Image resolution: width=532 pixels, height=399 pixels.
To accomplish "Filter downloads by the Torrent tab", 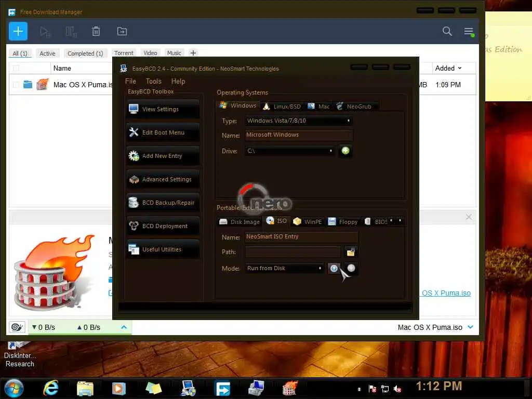I will (124, 53).
